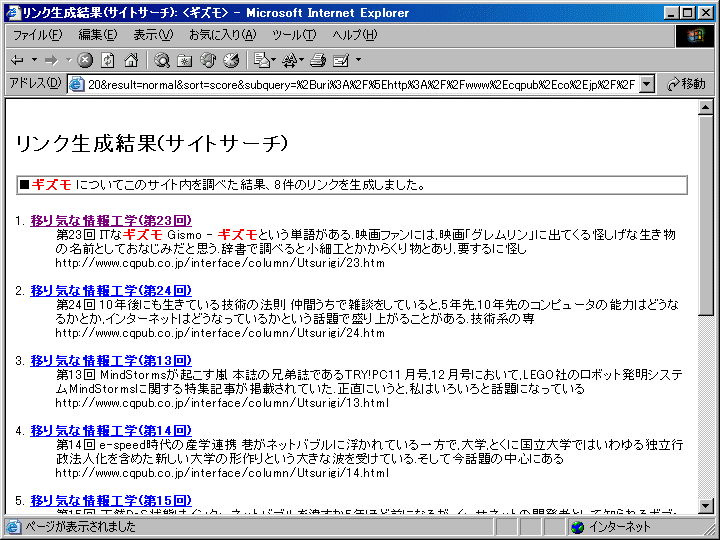Open the text Size dropdown arrow
720x540 pixels.
tap(302, 60)
